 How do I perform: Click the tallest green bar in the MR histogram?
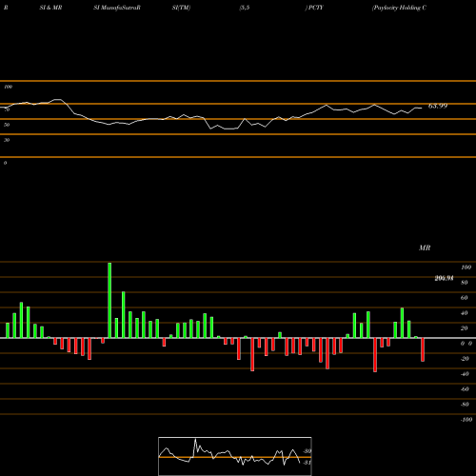[x=109, y=300]
